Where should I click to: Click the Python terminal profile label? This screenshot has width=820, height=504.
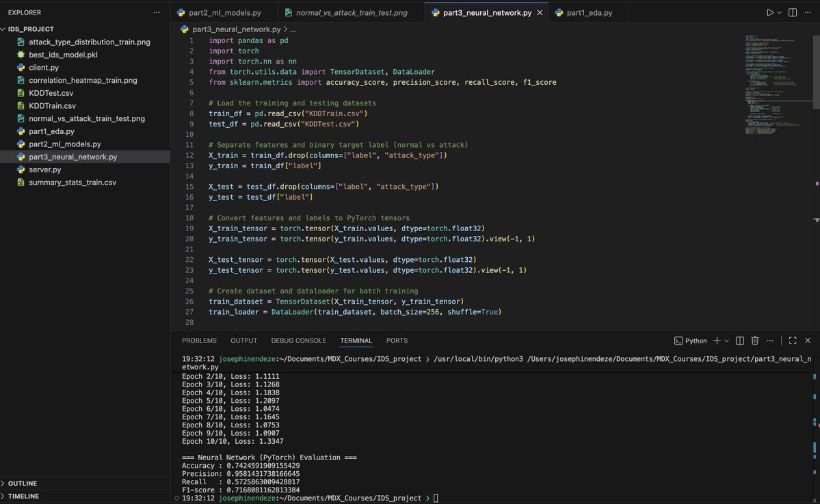[x=690, y=341]
